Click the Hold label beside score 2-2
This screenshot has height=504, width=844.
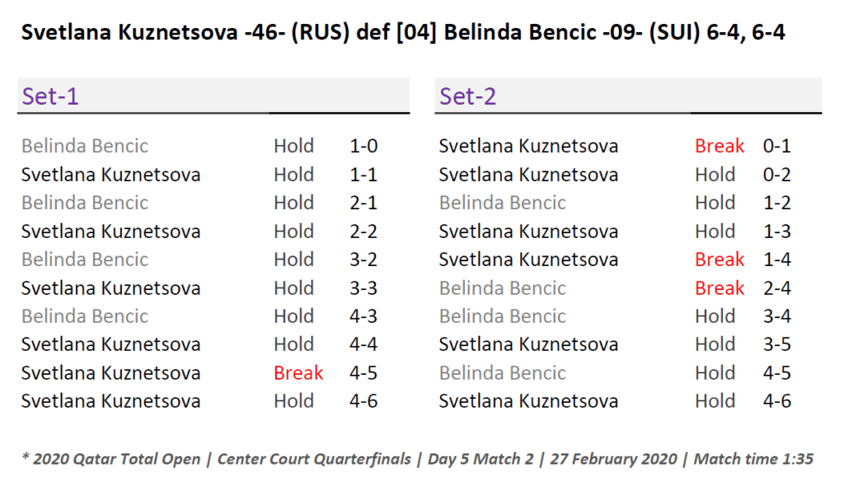294,231
